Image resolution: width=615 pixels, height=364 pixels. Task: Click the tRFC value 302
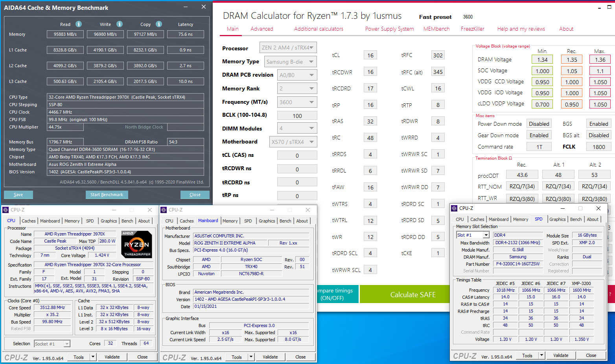click(438, 55)
